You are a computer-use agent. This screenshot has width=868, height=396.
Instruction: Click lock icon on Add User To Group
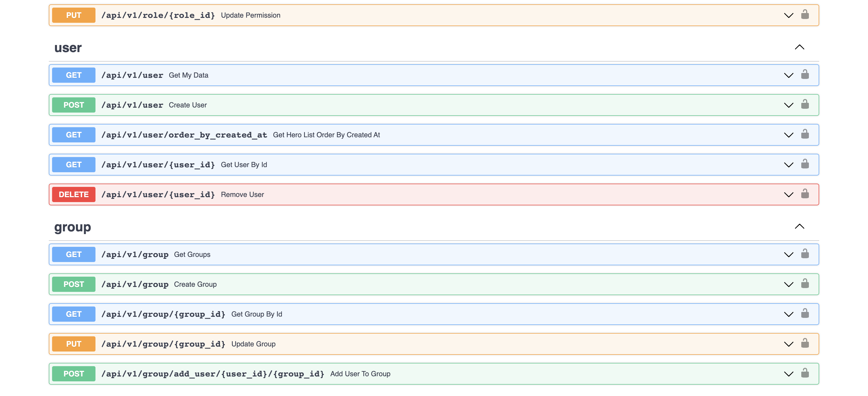805,373
